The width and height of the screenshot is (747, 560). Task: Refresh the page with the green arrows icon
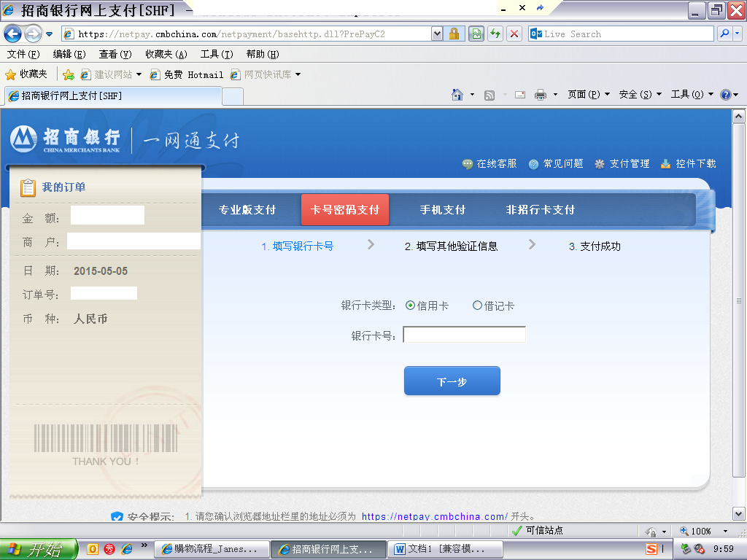[x=495, y=34]
